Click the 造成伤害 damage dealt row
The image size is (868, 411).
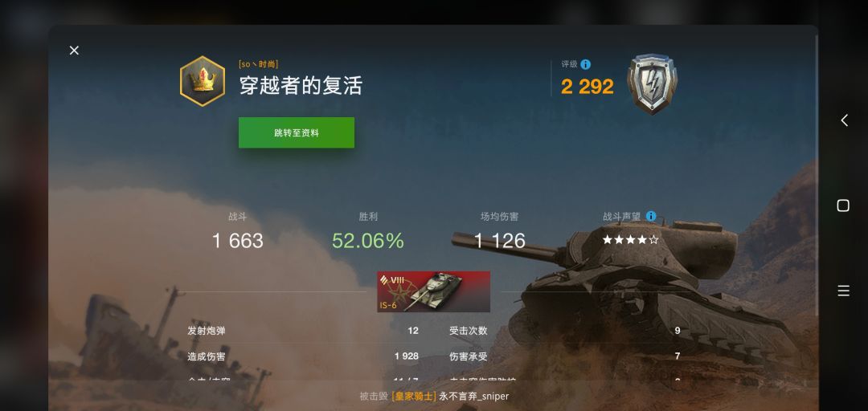[x=303, y=356]
